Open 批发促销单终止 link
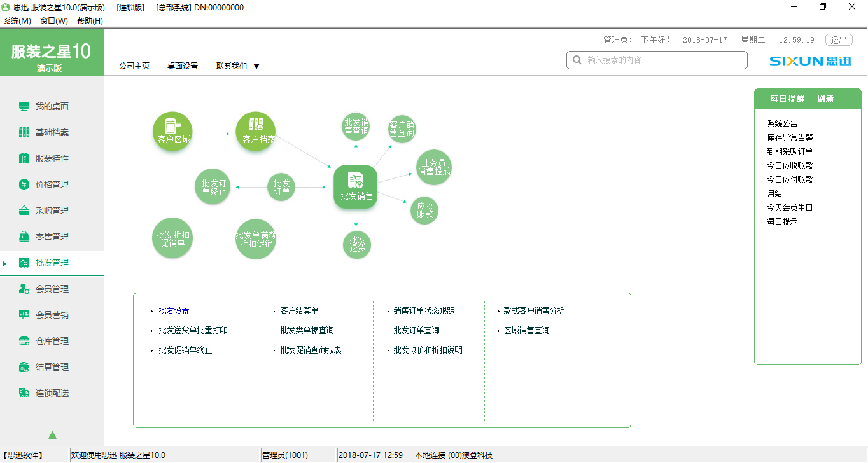Image resolution: width=868 pixels, height=463 pixels. 185,350
